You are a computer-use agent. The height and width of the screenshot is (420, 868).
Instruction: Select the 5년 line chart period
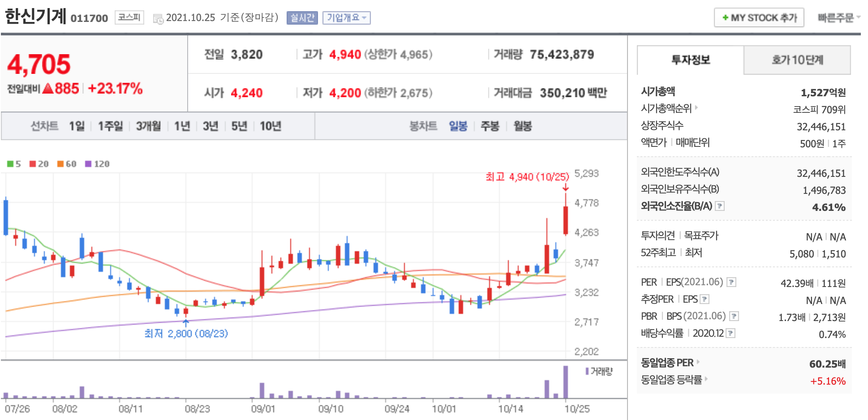pos(239,126)
